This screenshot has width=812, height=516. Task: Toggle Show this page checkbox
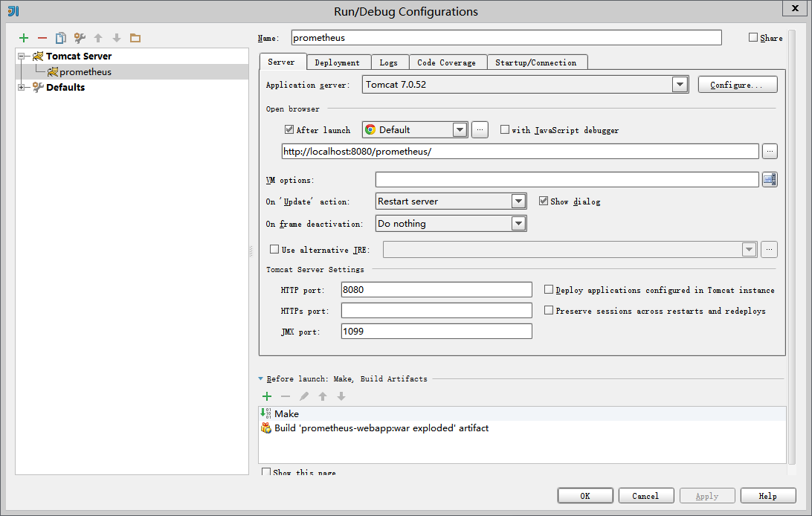tap(266, 471)
